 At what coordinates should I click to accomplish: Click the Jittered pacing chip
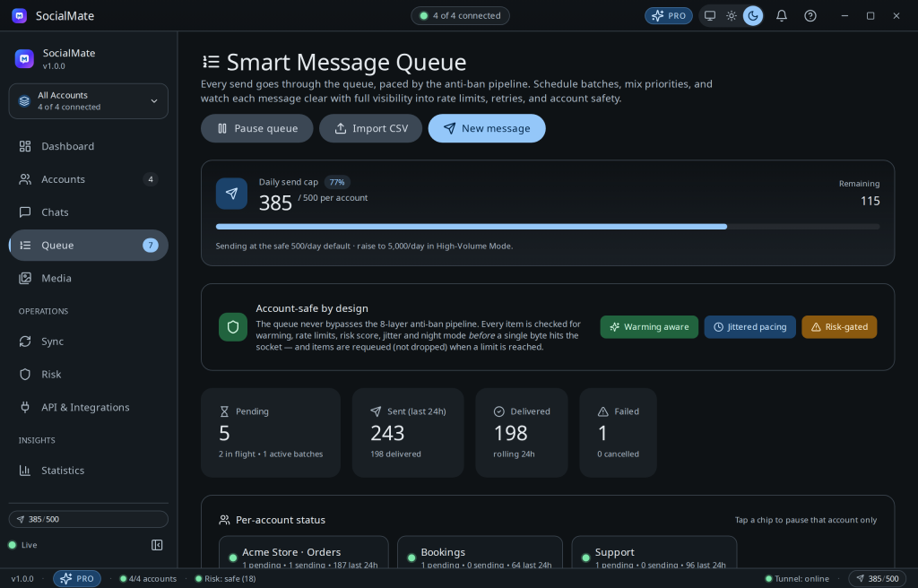pyautogui.click(x=750, y=327)
